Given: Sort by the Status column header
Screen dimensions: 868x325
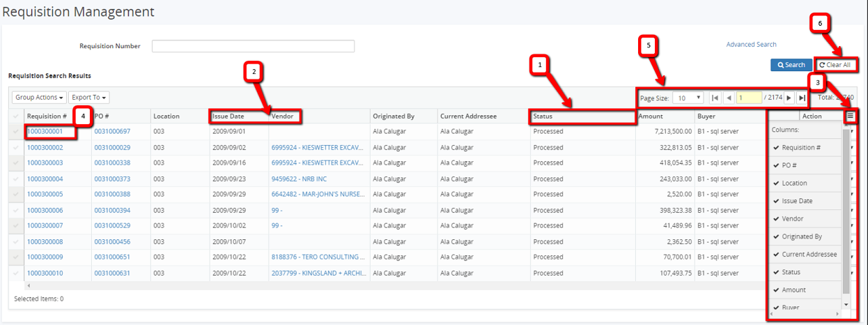Looking at the screenshot, I should coord(543,116).
